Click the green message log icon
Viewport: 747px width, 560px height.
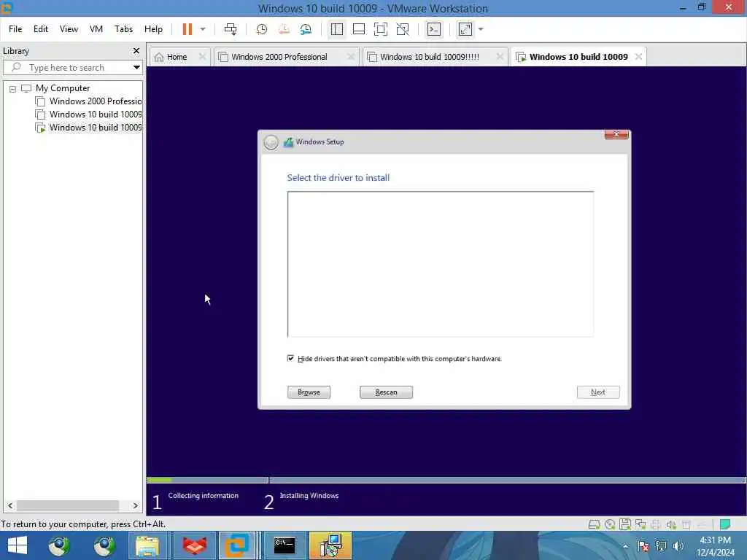725,524
